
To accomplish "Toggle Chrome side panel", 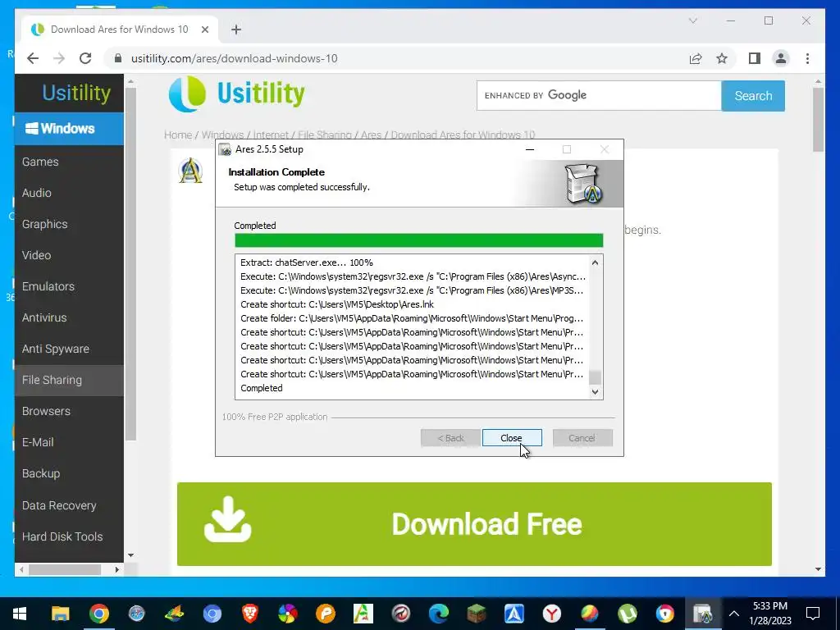I will tap(755, 58).
